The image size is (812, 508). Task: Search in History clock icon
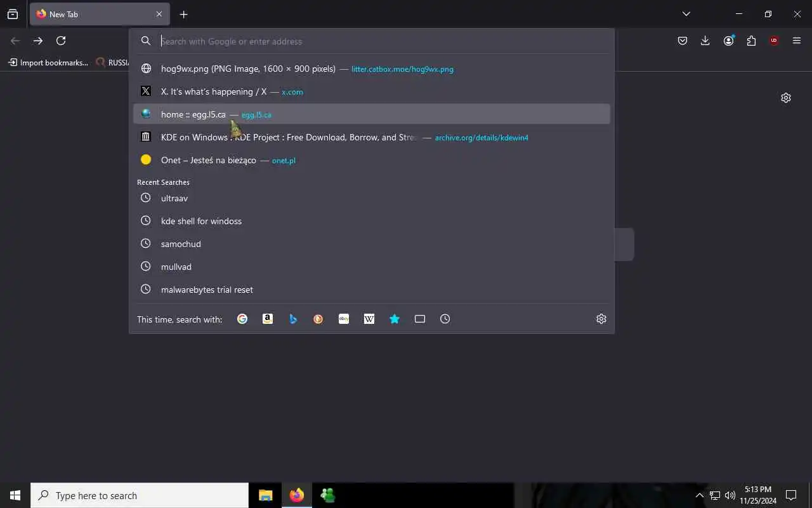coord(445,319)
